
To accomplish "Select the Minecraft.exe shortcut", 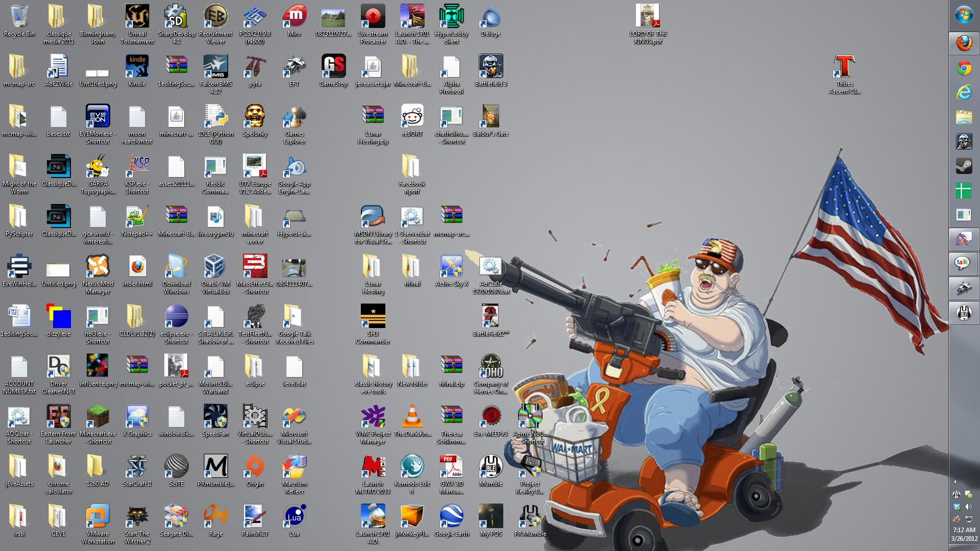I will [x=97, y=424].
